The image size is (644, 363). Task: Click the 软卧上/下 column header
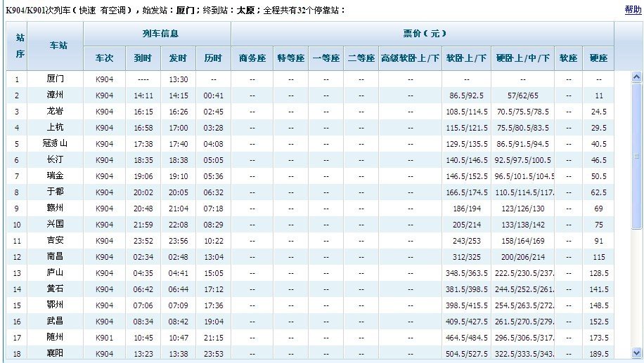point(467,58)
